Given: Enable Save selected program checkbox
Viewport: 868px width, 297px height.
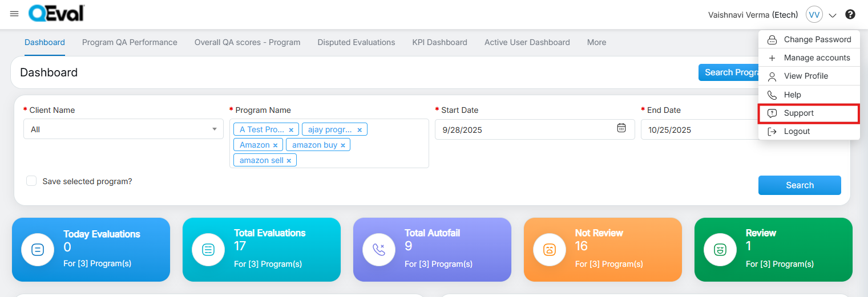Looking at the screenshot, I should 32,181.
